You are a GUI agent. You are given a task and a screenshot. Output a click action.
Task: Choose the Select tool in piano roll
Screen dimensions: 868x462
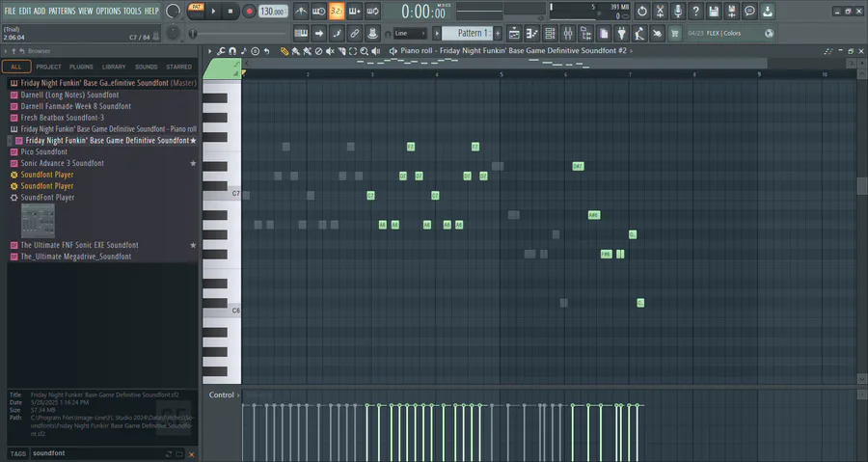pyautogui.click(x=353, y=51)
